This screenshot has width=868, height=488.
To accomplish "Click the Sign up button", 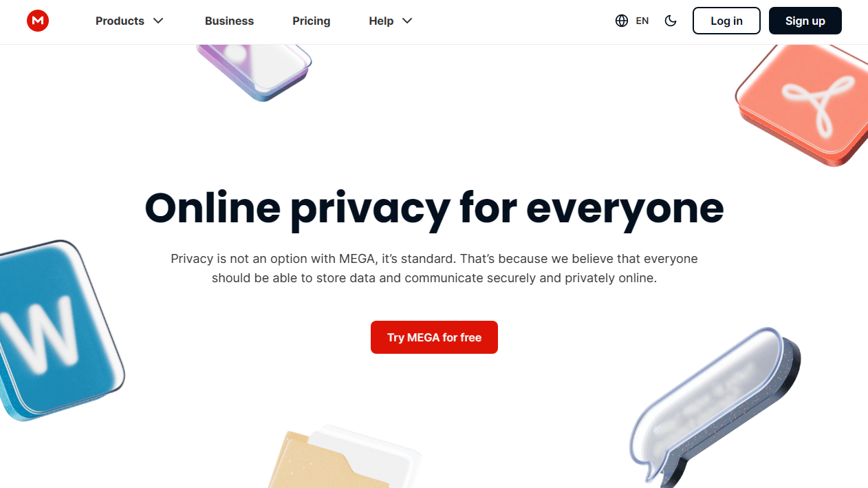I will pyautogui.click(x=805, y=21).
